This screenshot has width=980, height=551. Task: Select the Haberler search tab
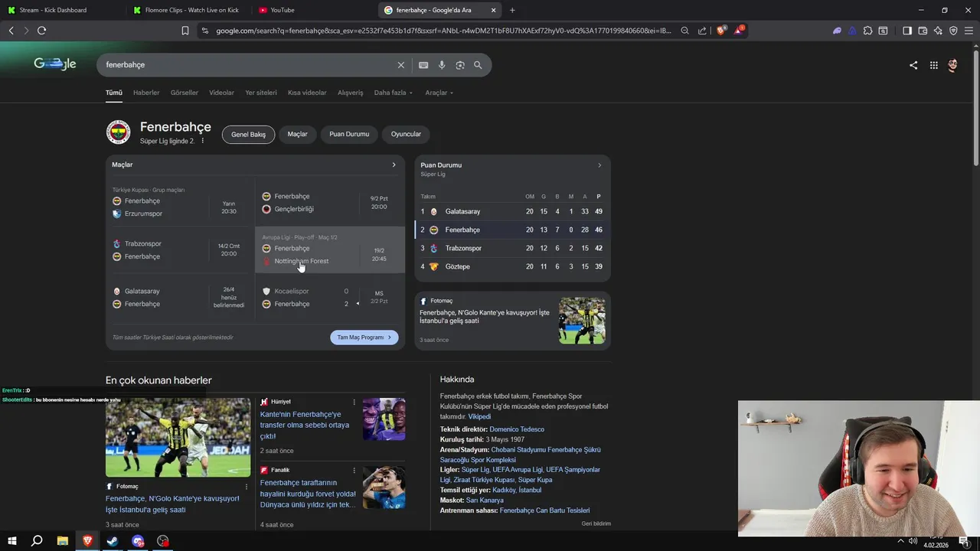click(146, 93)
